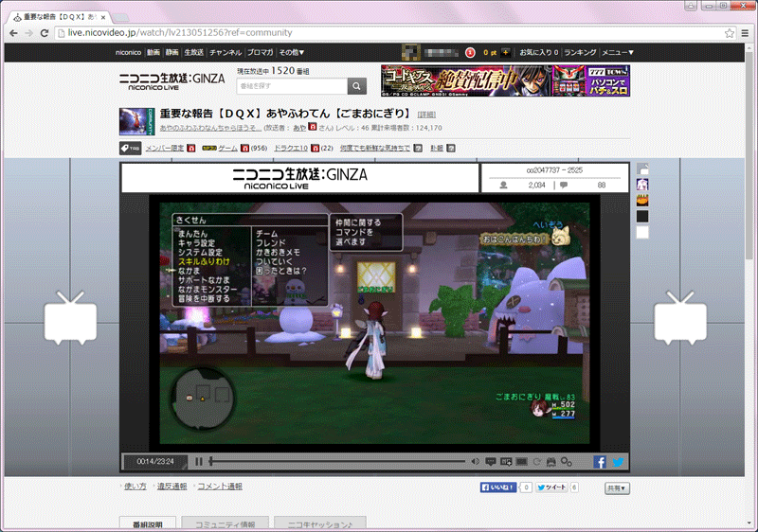Screen dimensions: 758x532
Task: Click black square sidebar icon
Action: click(642, 216)
